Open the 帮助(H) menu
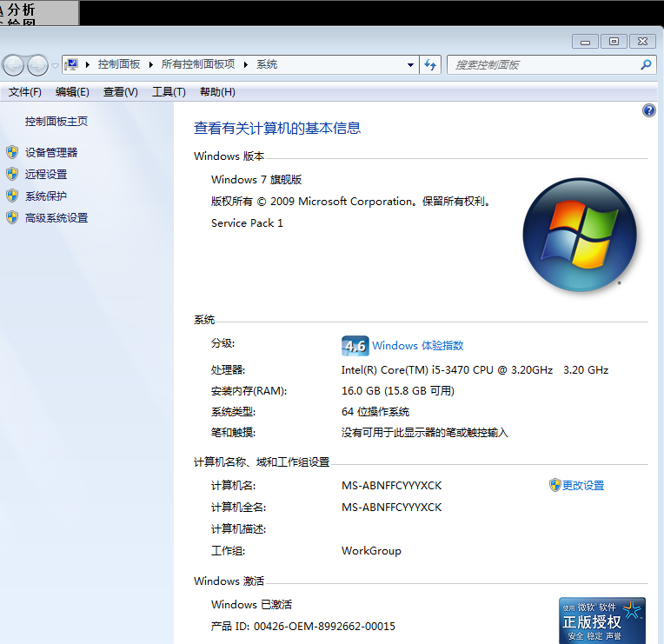This screenshot has height=644, width=664. (217, 92)
